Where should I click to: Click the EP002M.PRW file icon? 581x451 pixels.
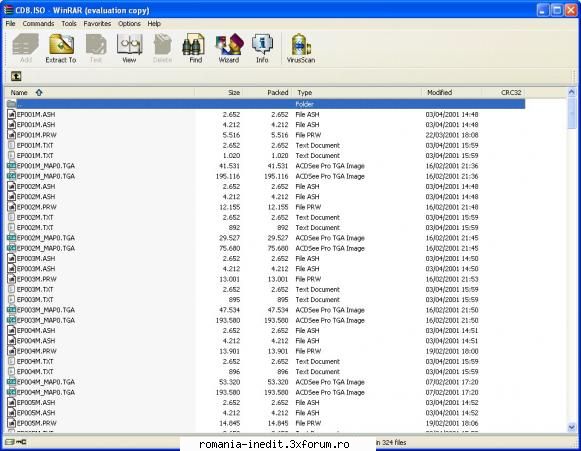tap(11, 207)
